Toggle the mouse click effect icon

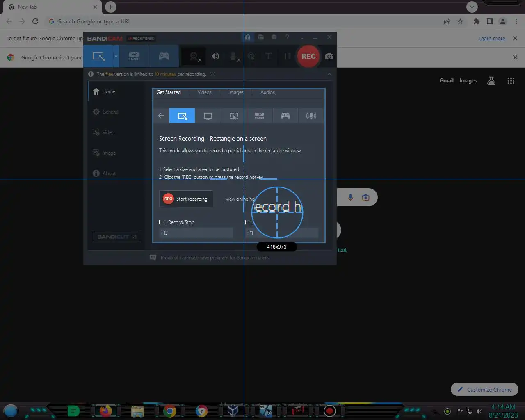click(x=251, y=56)
